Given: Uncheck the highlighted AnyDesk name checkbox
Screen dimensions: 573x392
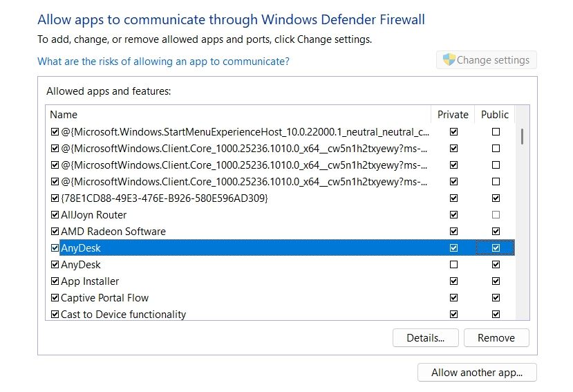Looking at the screenshot, I should click(x=55, y=248).
